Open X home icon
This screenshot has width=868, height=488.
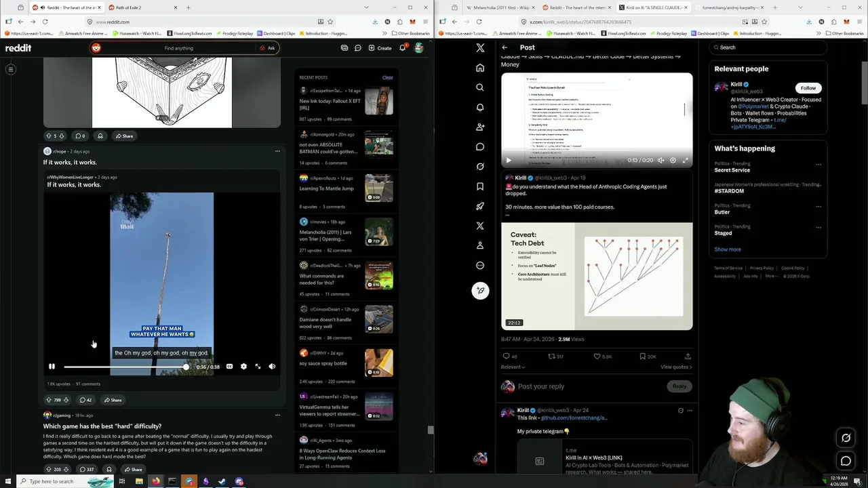pyautogui.click(x=480, y=68)
